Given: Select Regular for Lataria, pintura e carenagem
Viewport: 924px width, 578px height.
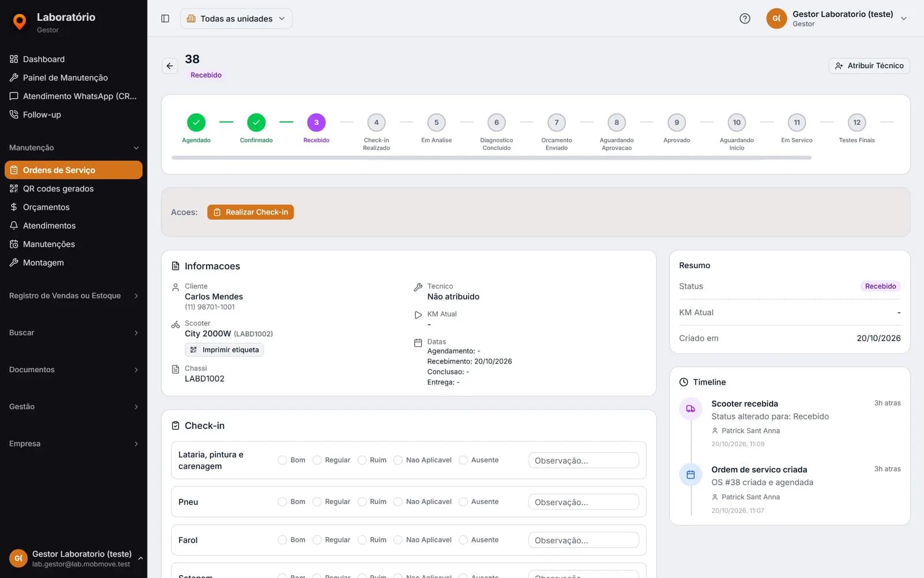Looking at the screenshot, I should coord(317,460).
